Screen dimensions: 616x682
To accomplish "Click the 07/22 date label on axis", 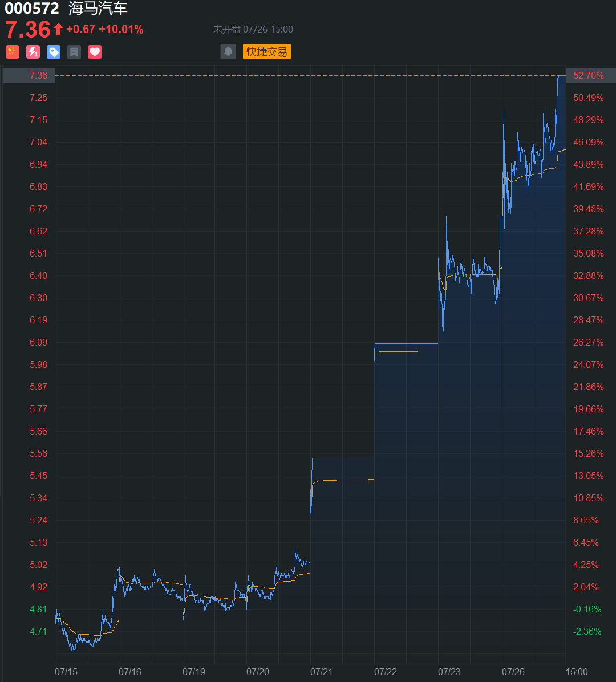I will pos(386,672).
